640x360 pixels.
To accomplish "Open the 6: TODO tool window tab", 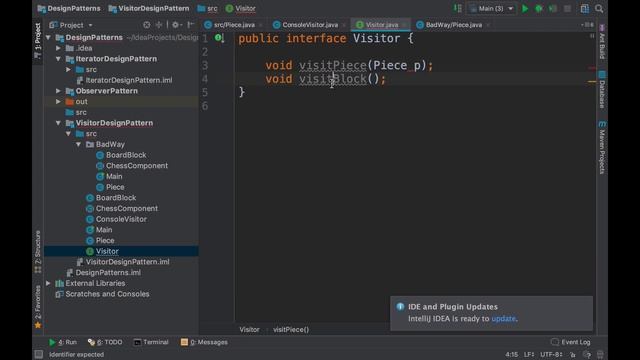I will pyautogui.click(x=105, y=342).
